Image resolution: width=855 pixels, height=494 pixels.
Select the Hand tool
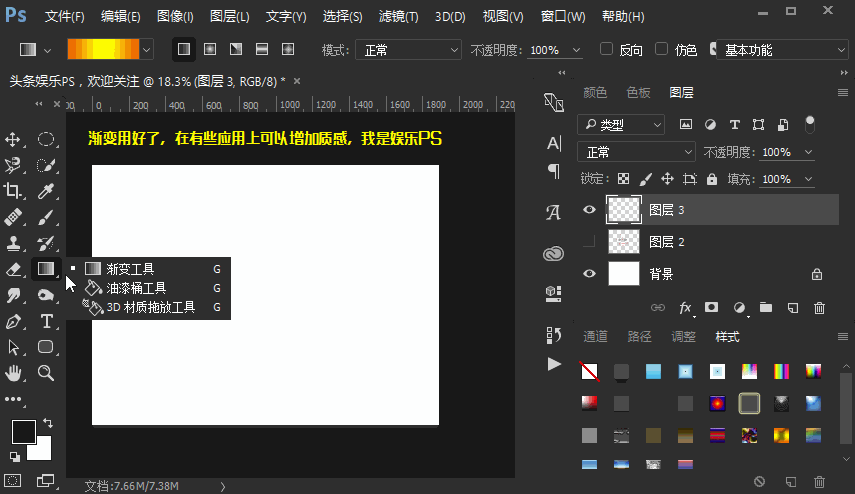tap(13, 373)
